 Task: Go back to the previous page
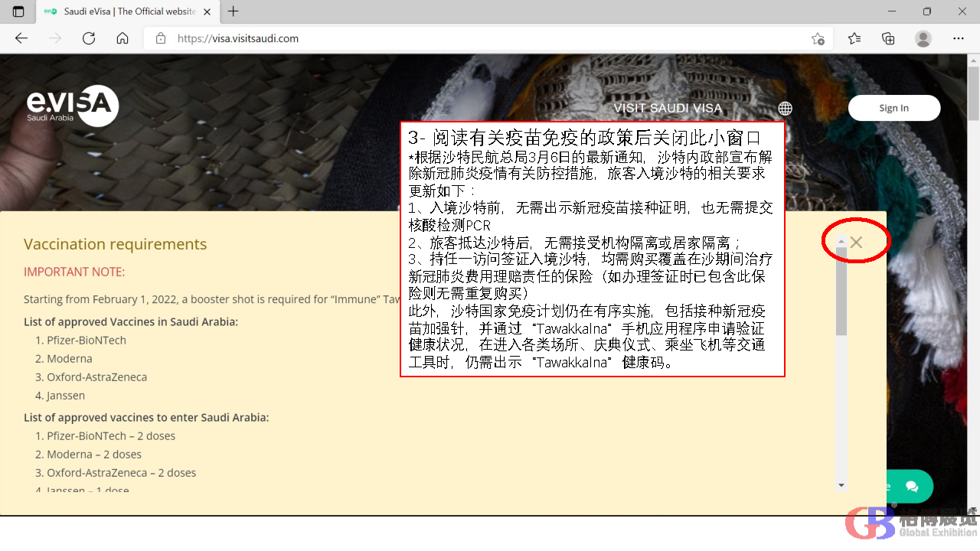[21, 38]
